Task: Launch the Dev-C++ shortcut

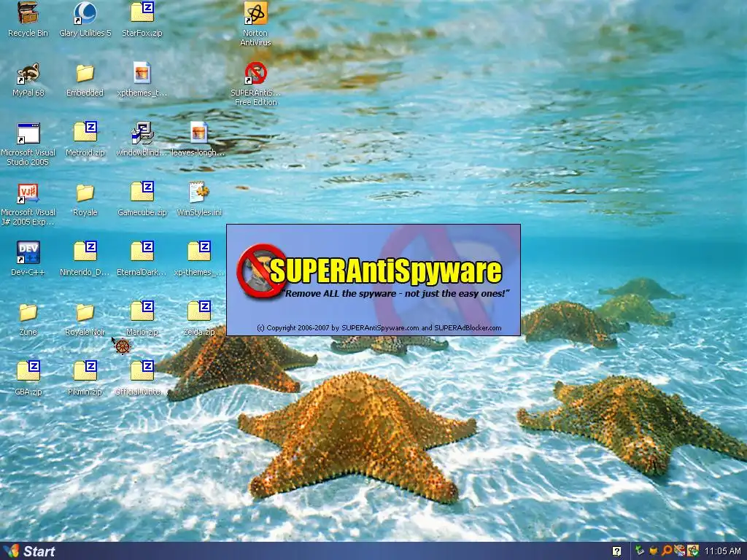Action: pos(28,259)
